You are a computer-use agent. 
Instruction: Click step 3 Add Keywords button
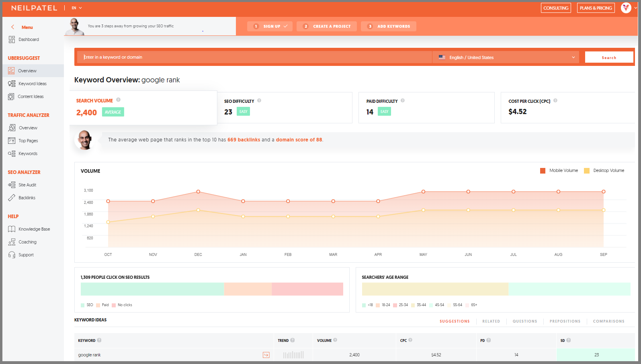(x=389, y=26)
